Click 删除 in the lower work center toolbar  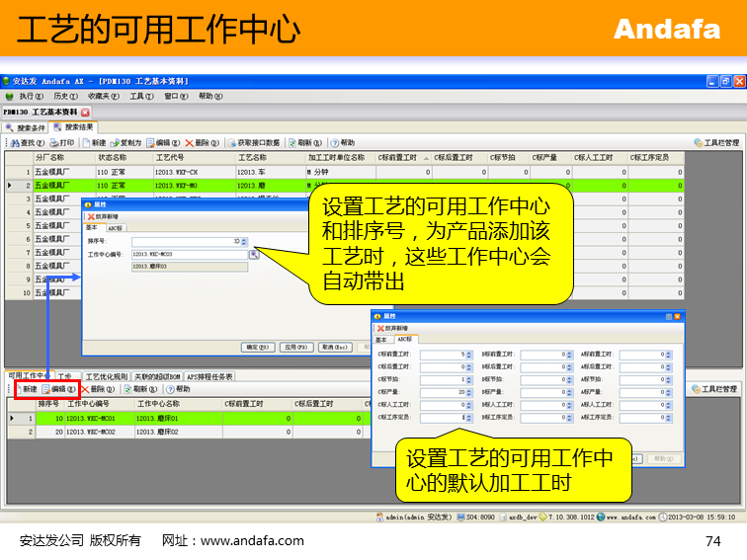point(94,390)
